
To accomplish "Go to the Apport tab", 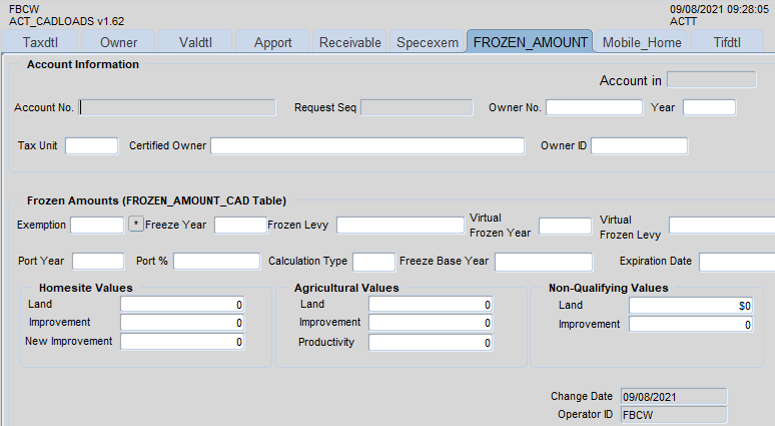I will coord(273,42).
